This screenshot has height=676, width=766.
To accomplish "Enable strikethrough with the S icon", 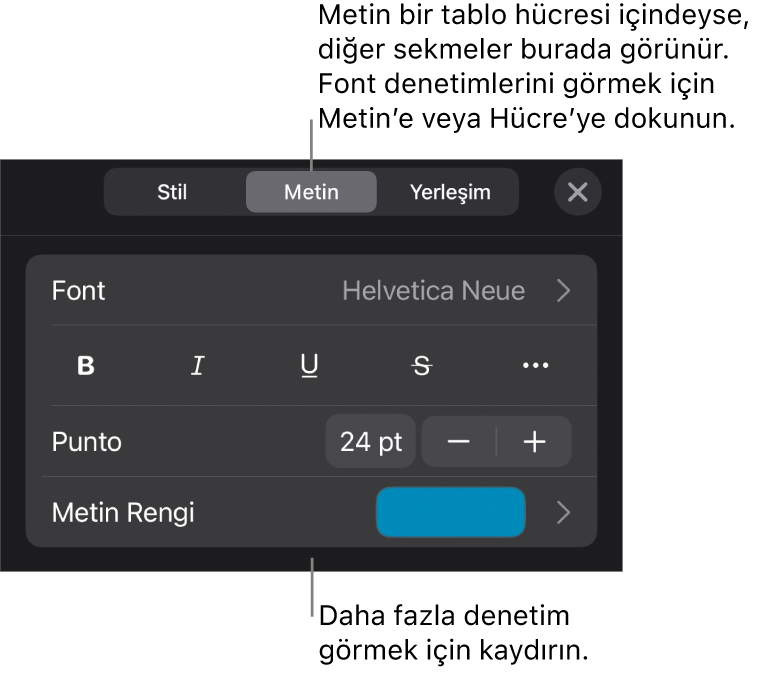I will 422,366.
